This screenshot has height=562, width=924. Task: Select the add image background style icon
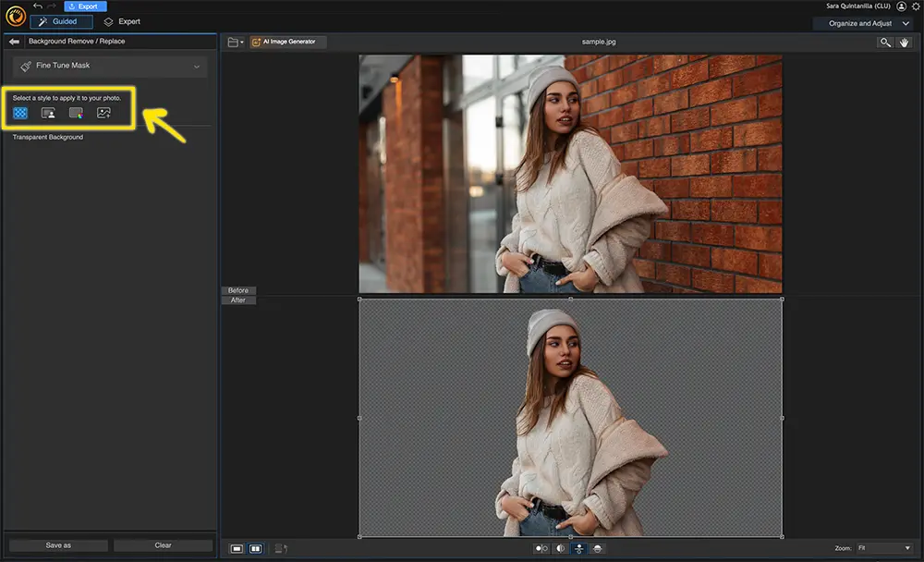[x=103, y=112]
